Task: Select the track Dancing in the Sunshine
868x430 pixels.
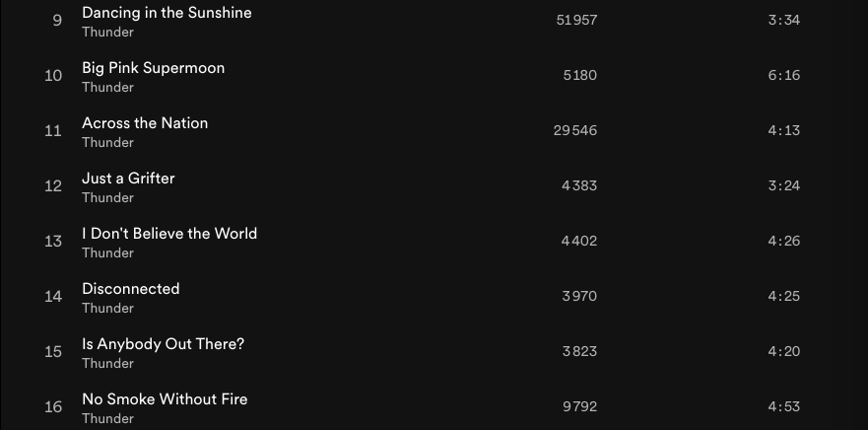Action: [x=167, y=13]
